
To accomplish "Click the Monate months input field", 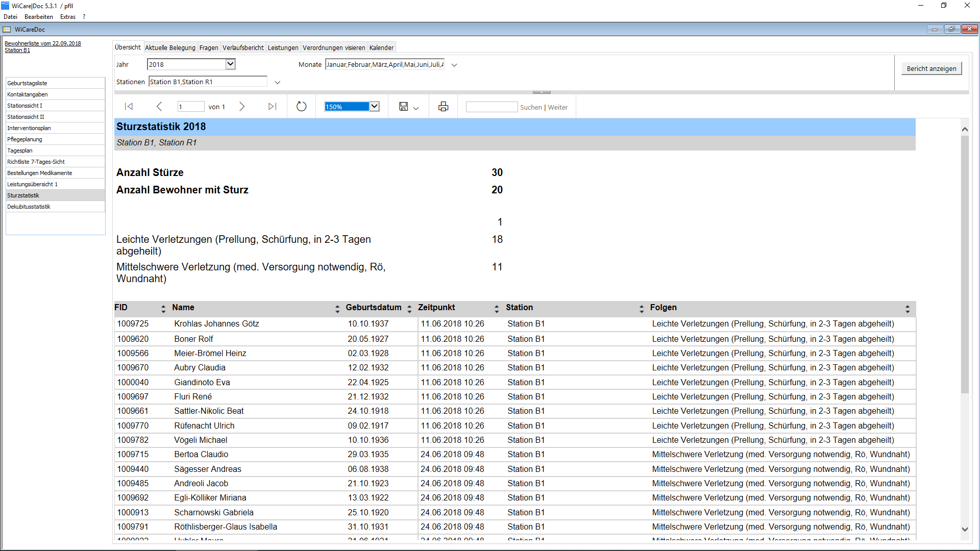I will click(385, 64).
